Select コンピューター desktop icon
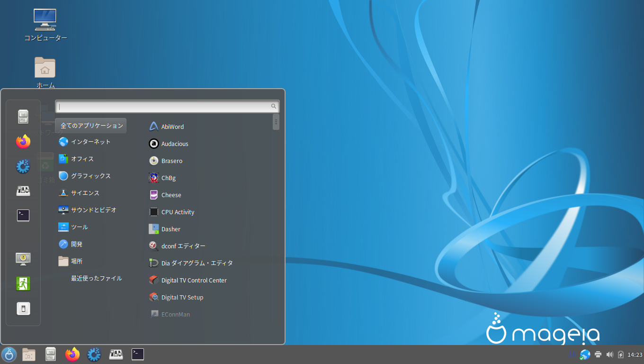 coord(45,25)
